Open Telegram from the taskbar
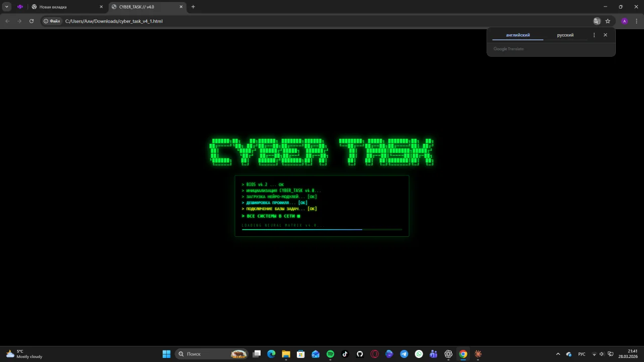 (x=404, y=354)
